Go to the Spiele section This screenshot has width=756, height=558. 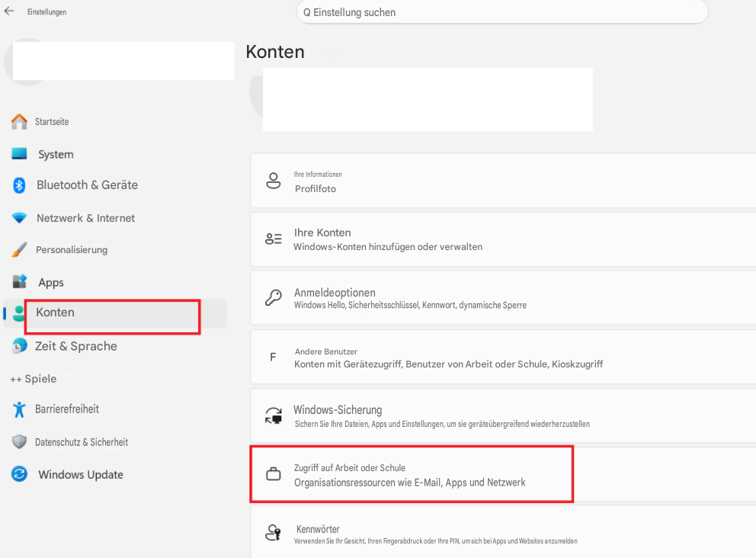115,379
